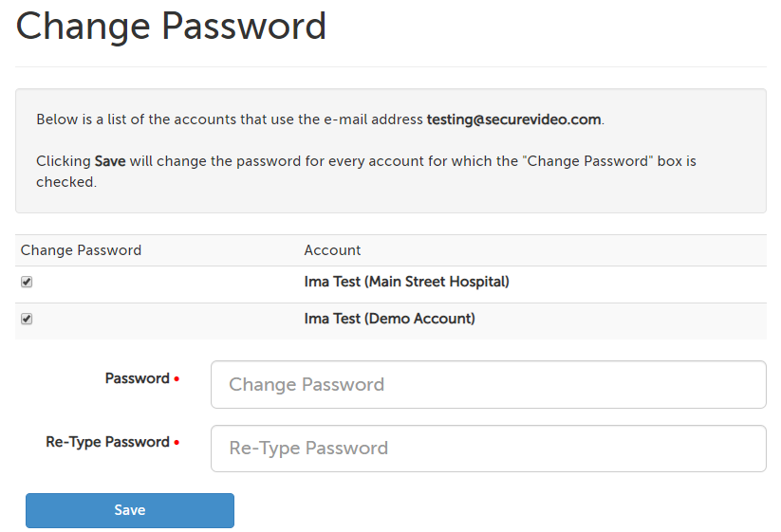Uncheck the Main Street Hospital account checkbox
Image resolution: width=781 pixels, height=532 pixels.
pos(27,283)
